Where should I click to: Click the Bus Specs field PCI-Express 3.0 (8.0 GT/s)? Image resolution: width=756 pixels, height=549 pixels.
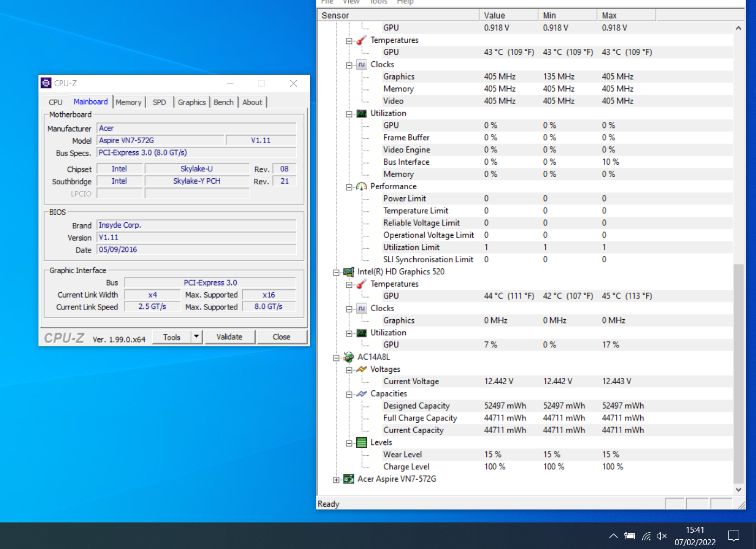coord(197,153)
